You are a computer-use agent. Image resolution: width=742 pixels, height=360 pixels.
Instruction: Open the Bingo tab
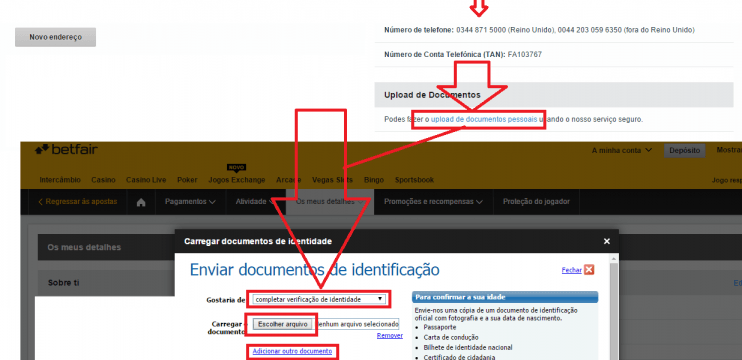pyautogui.click(x=374, y=180)
